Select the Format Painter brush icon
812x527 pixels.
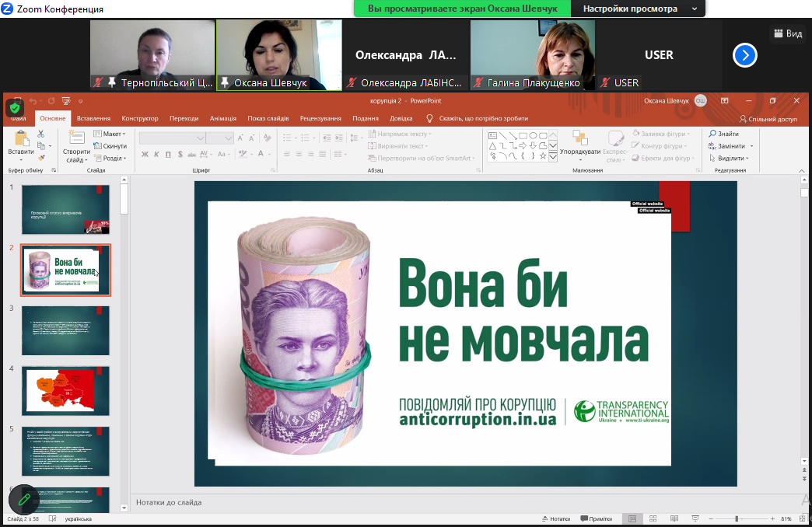click(x=41, y=157)
